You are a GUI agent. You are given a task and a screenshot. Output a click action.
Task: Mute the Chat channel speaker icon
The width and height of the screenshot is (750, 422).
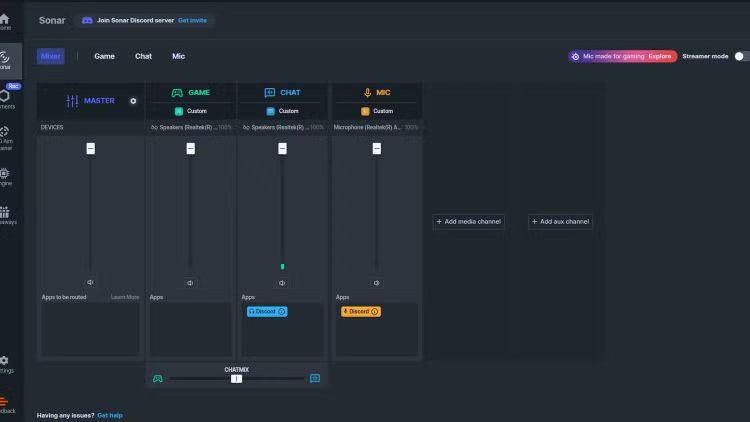point(282,283)
